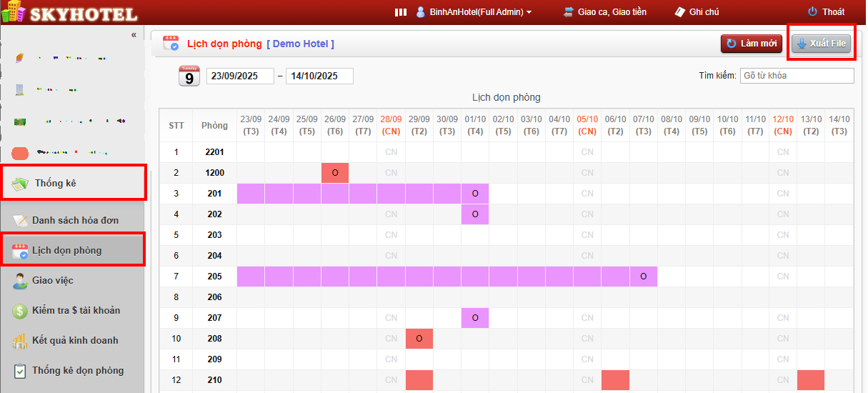The width and height of the screenshot is (868, 393).
Task: Click the three-bar columns icon in header
Action: pos(401,12)
